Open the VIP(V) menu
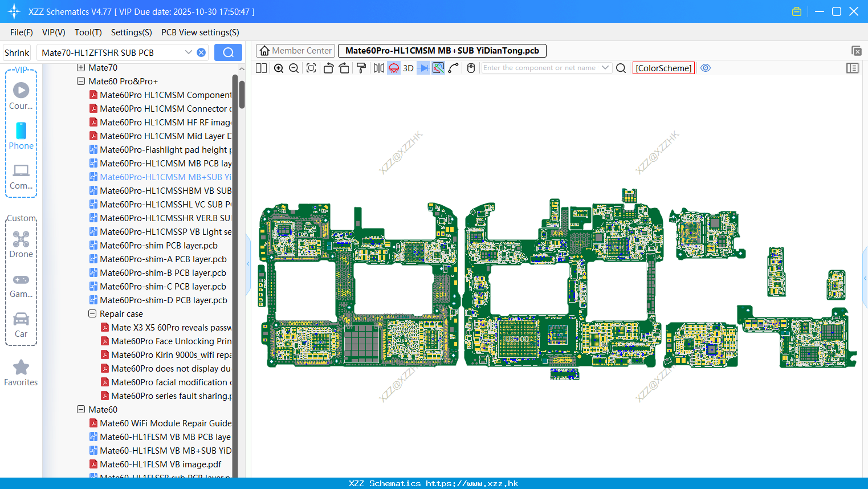This screenshot has width=868, height=489. [54, 32]
